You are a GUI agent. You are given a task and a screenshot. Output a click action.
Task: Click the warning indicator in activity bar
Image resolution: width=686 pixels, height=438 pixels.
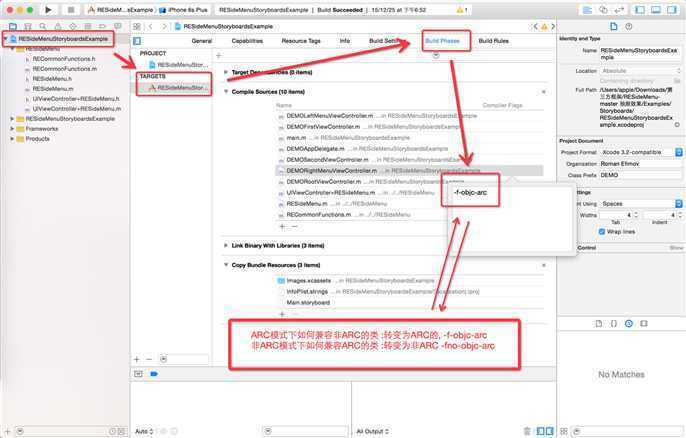coord(462,10)
